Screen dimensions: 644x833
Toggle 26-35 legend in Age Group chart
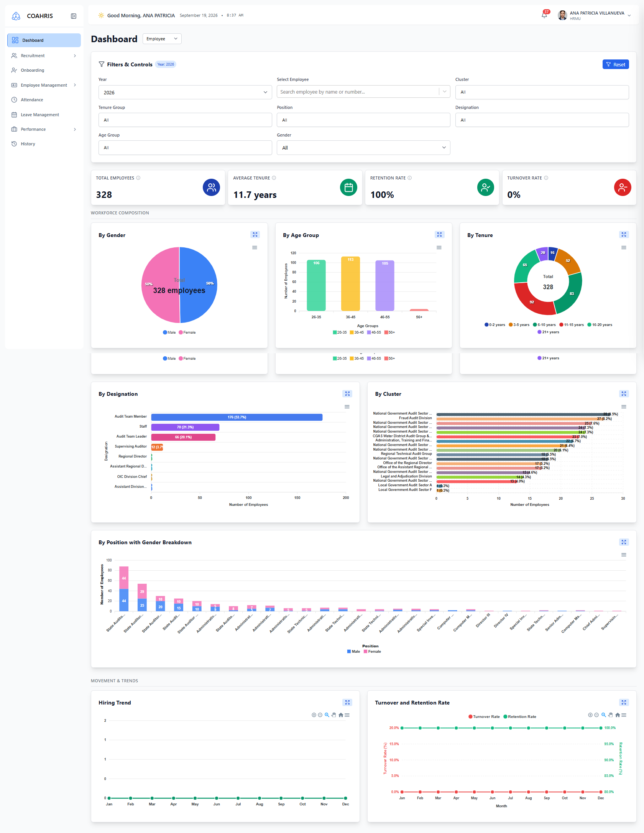[340, 333]
